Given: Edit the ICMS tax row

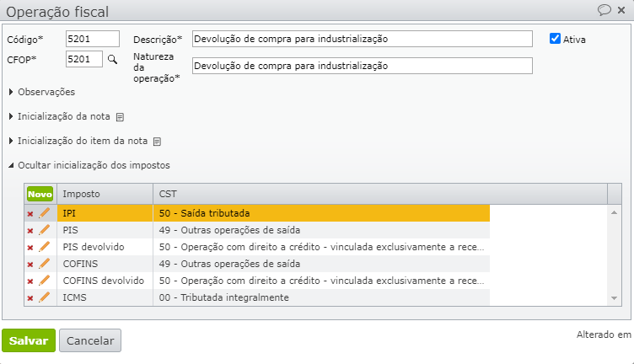Looking at the screenshot, I should (45, 297).
